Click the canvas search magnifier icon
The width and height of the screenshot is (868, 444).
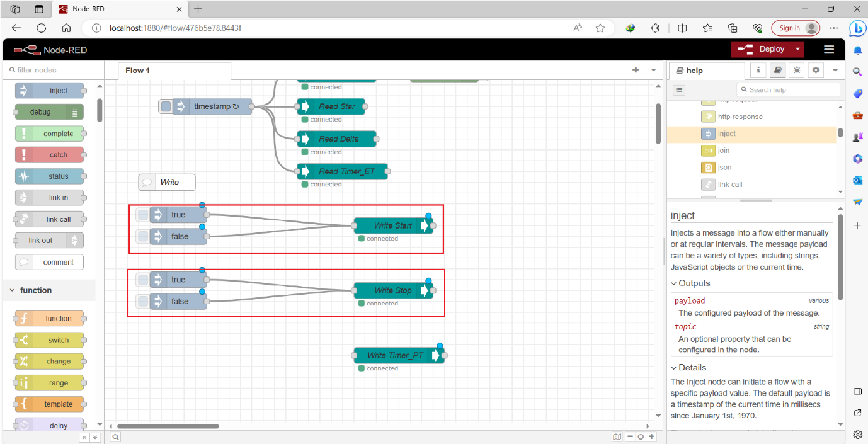tap(115, 436)
